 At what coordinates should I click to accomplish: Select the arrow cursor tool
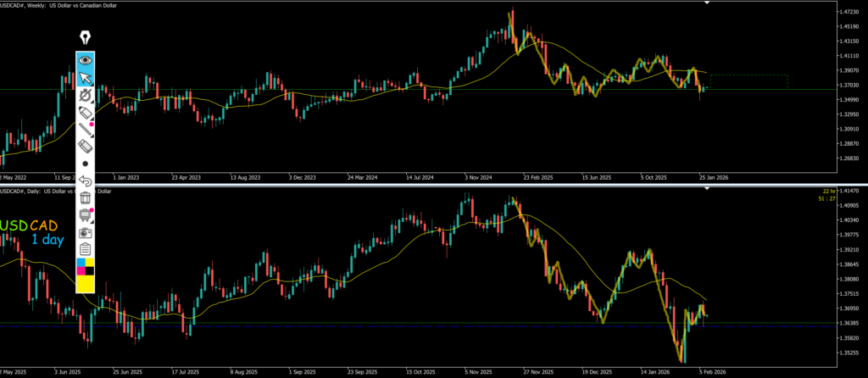coord(86,79)
